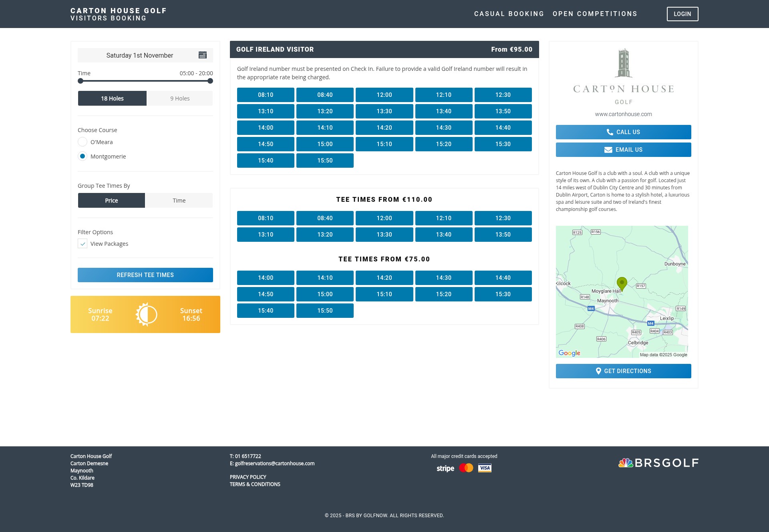
Task: Click the Mastercard logo
Action: pyautogui.click(x=466, y=468)
